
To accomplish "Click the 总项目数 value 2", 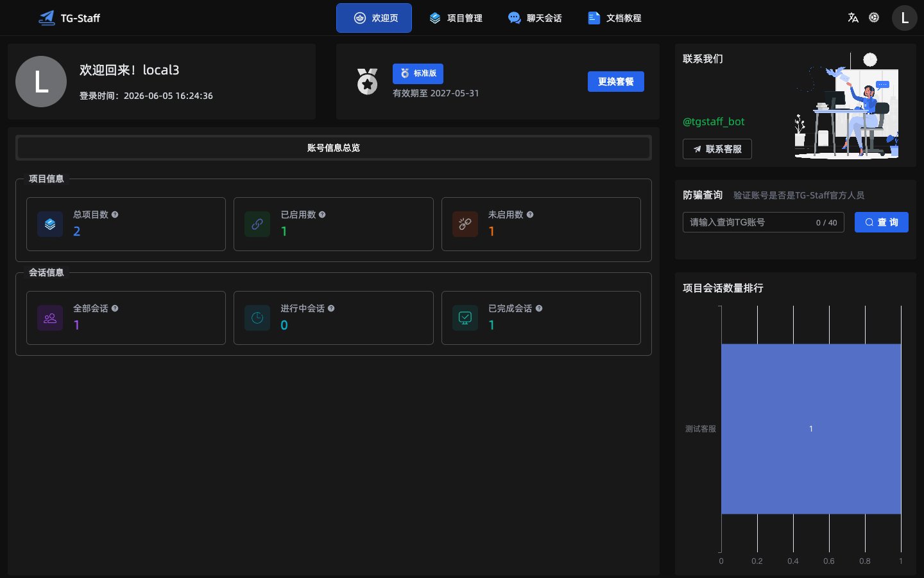I will (x=77, y=231).
